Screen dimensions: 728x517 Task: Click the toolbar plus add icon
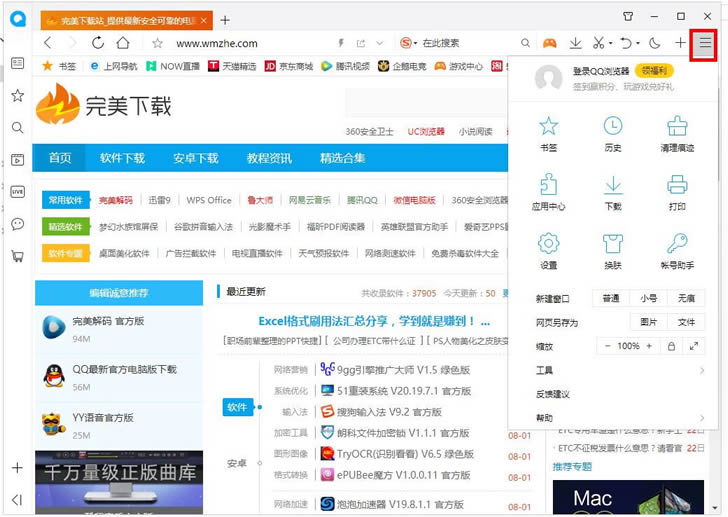[x=680, y=43]
